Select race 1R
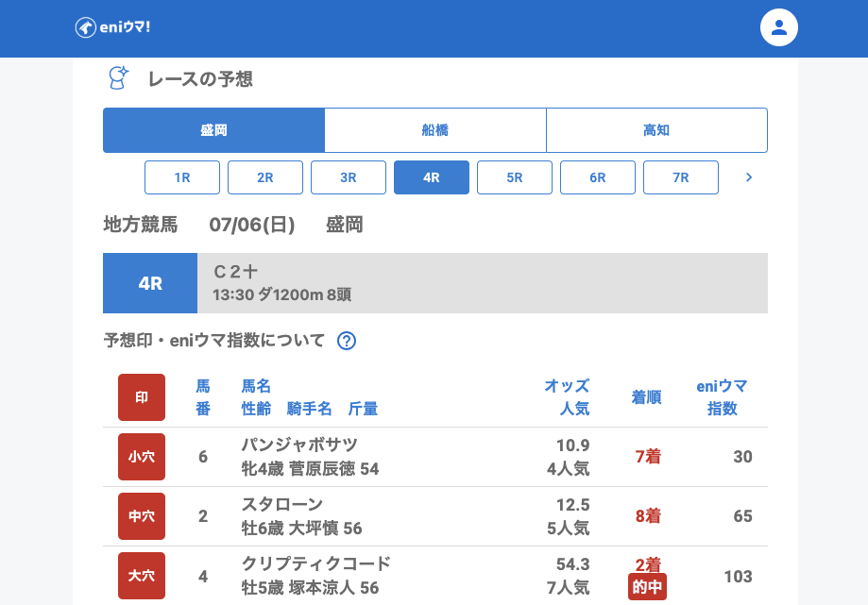The height and width of the screenshot is (605, 868). tap(182, 177)
